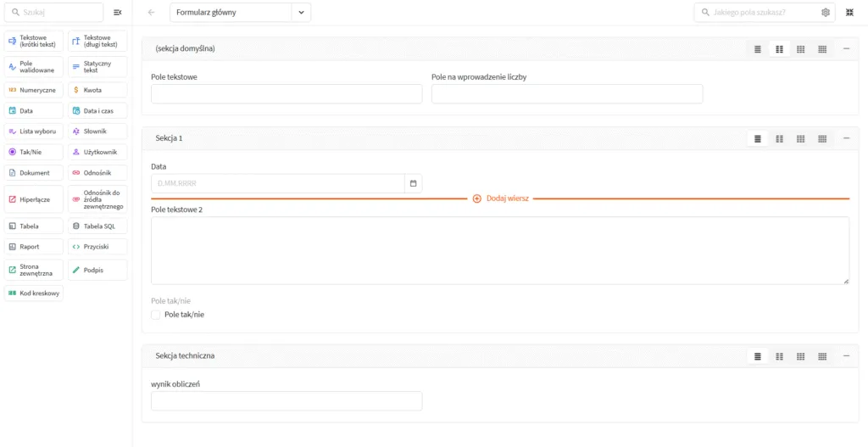This screenshot has height=447, width=868.
Task: Collapse the left field palette panel icon
Action: pos(117,12)
